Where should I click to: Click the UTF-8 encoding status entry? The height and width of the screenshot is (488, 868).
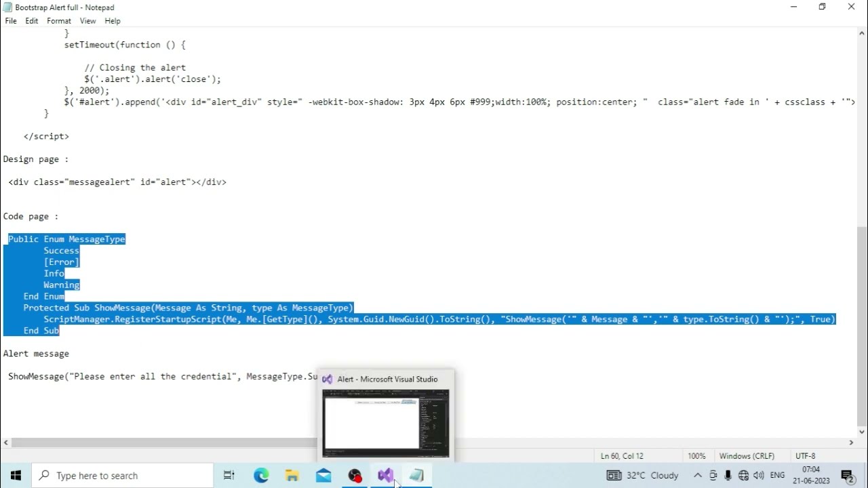pos(806,456)
